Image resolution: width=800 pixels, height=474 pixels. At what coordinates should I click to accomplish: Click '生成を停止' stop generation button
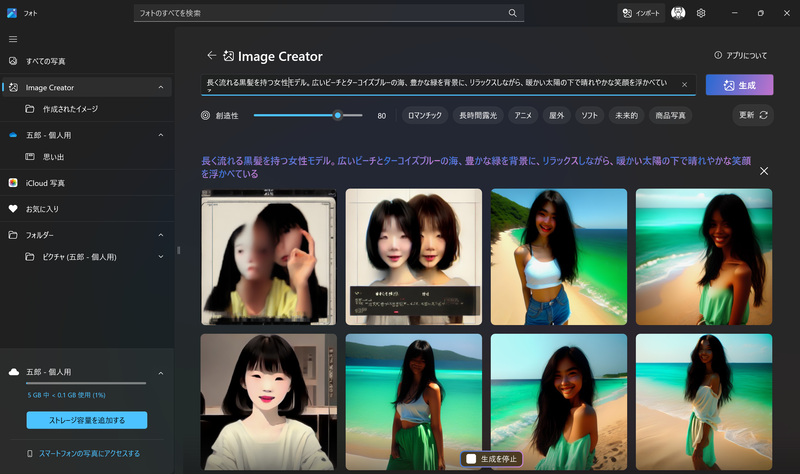(x=492, y=459)
